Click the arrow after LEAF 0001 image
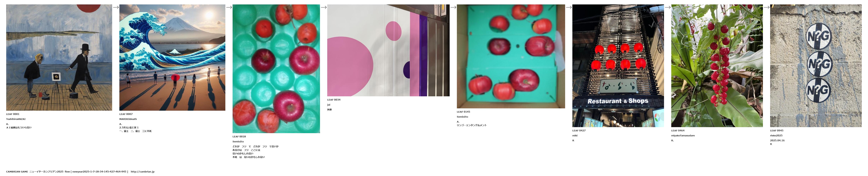Viewport: 868px width, 176px height. tap(115, 7)
